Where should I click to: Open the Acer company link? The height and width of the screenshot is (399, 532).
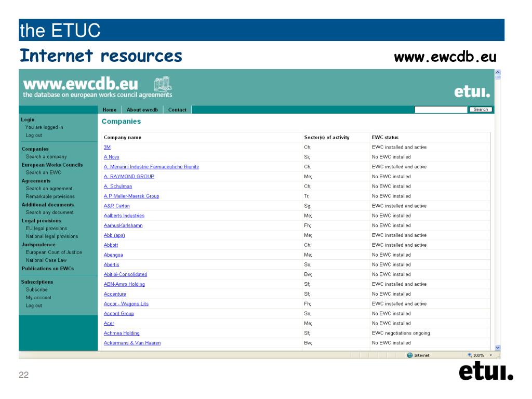point(109,323)
